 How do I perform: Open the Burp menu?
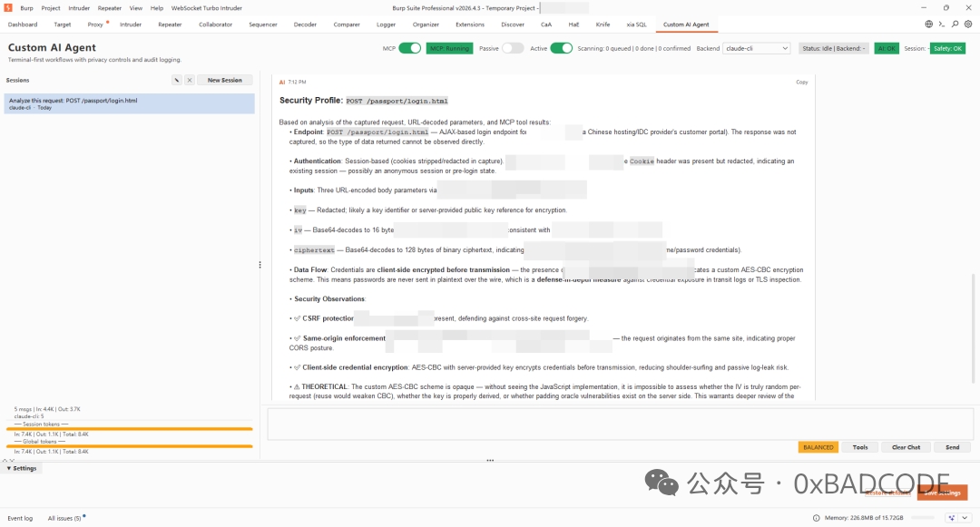pyautogui.click(x=27, y=8)
